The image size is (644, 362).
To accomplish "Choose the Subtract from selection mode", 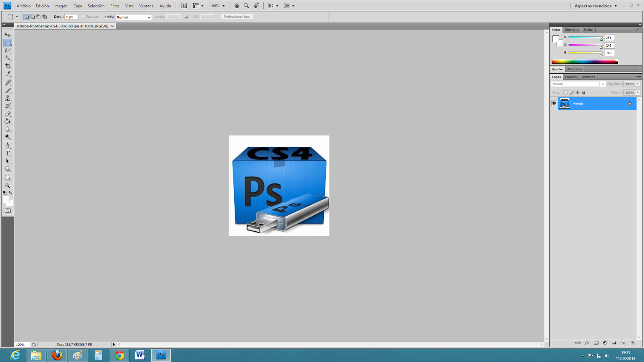I will coord(38,17).
